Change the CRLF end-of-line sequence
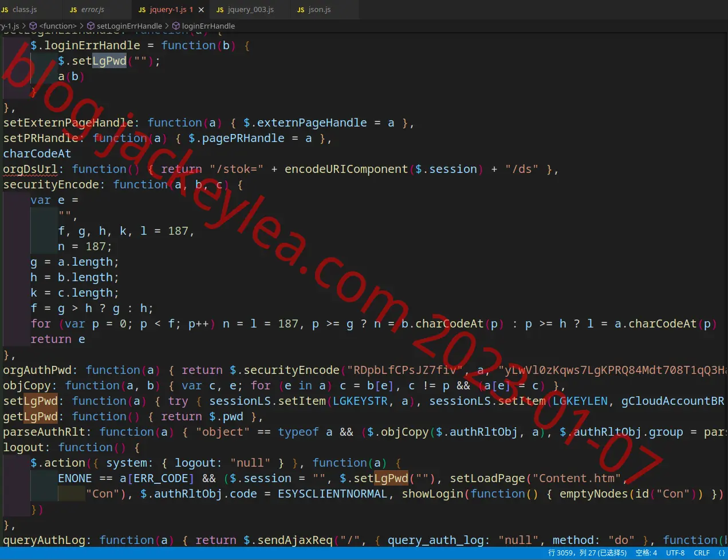Screen dimensions: 728x560 702,553
